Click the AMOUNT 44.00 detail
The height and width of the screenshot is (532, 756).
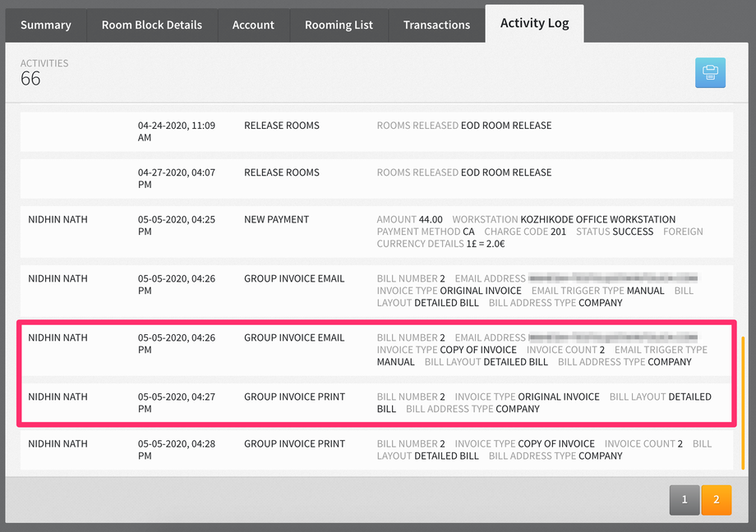(x=410, y=219)
